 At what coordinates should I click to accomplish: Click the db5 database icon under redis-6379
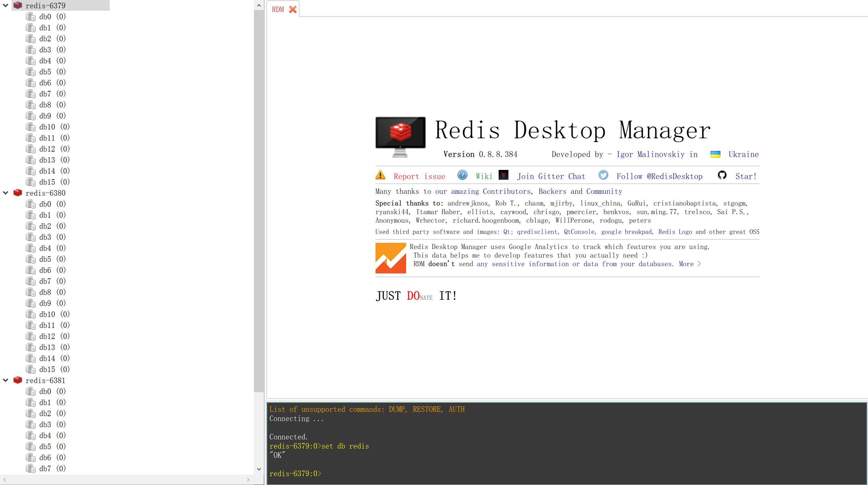[31, 72]
